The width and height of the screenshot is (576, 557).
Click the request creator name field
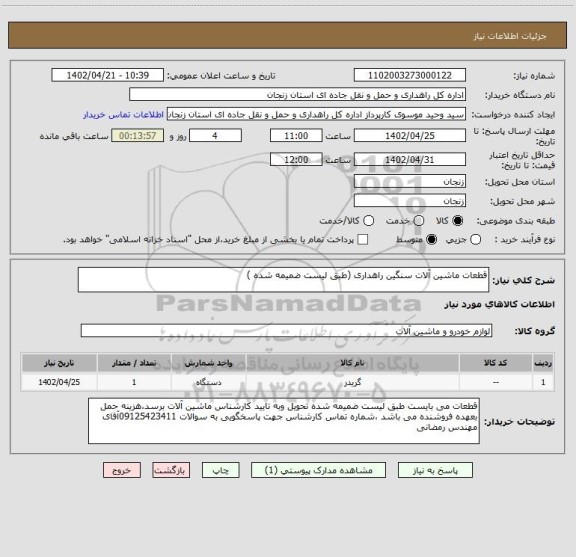click(x=316, y=114)
